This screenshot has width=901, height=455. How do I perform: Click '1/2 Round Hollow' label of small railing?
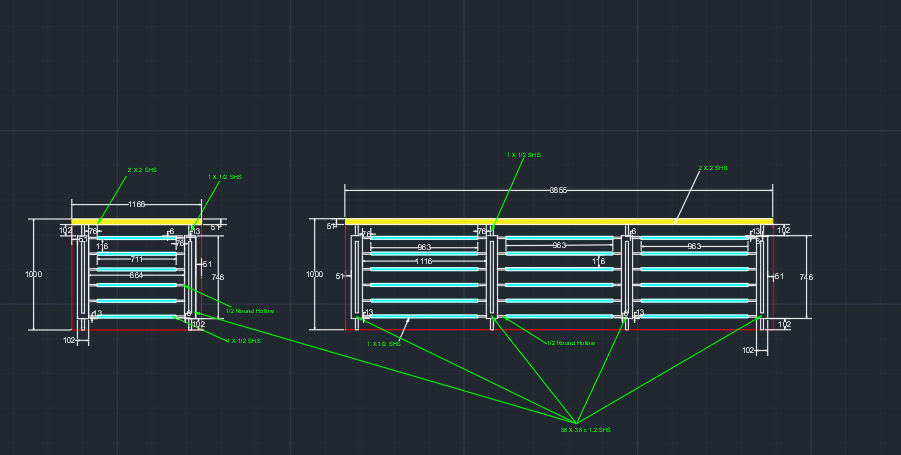click(250, 311)
